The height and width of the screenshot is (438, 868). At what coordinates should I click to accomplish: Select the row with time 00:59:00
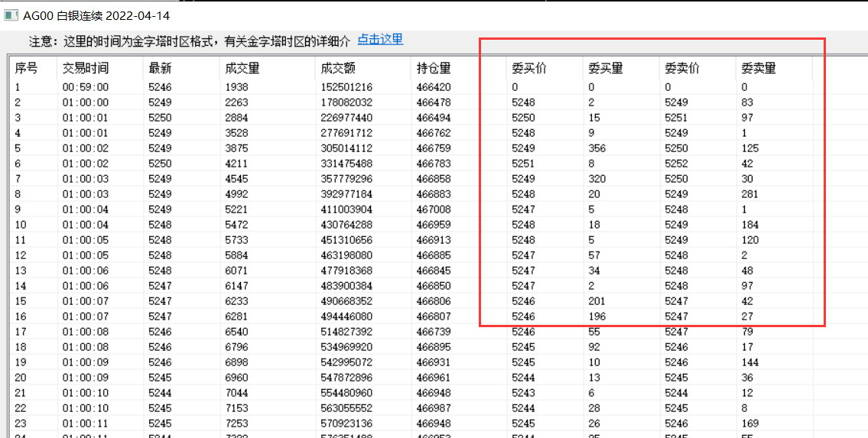(412, 87)
